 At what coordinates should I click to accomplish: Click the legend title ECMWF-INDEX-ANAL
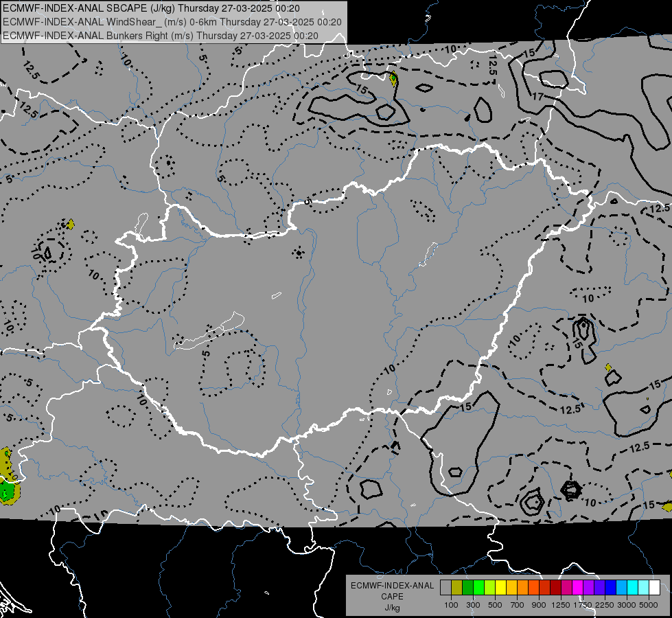click(x=392, y=586)
